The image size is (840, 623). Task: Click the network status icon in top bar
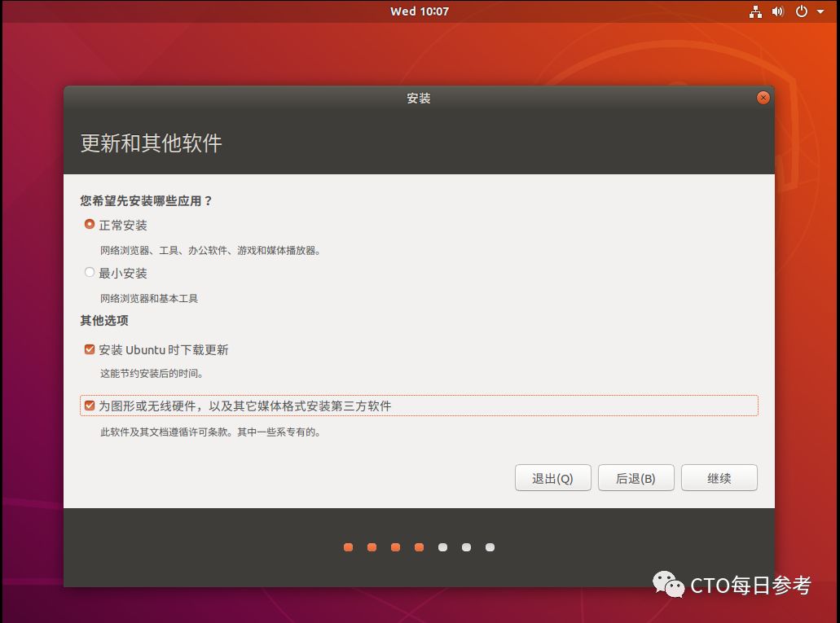(x=755, y=11)
